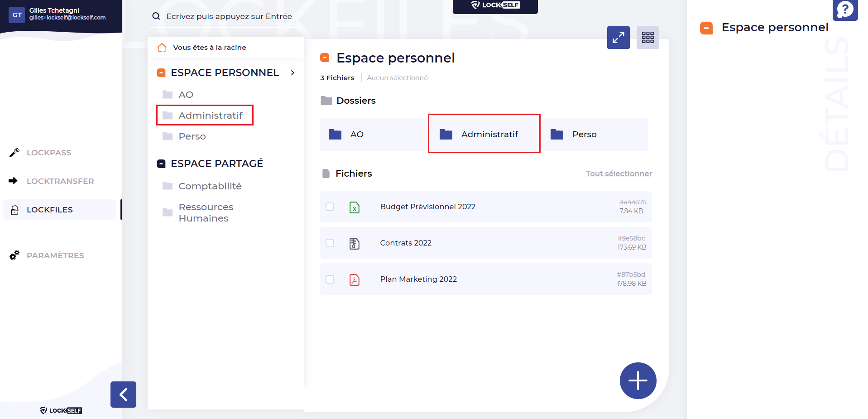This screenshot has width=868, height=419.
Task: Open the LOCKPASS menu item
Action: click(x=49, y=153)
